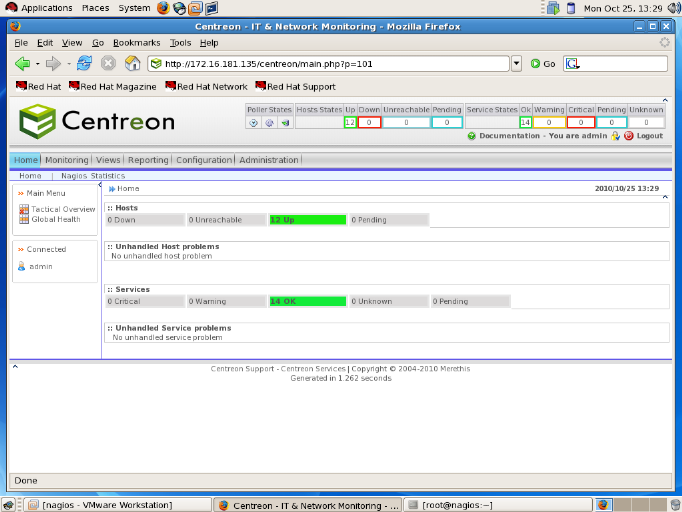Open the Help menu

coord(209,43)
